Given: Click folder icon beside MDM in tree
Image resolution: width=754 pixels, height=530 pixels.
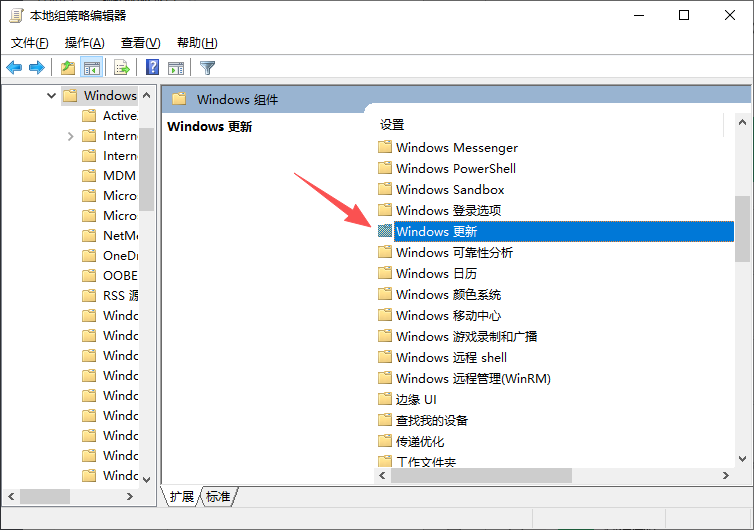Looking at the screenshot, I should point(89,176).
